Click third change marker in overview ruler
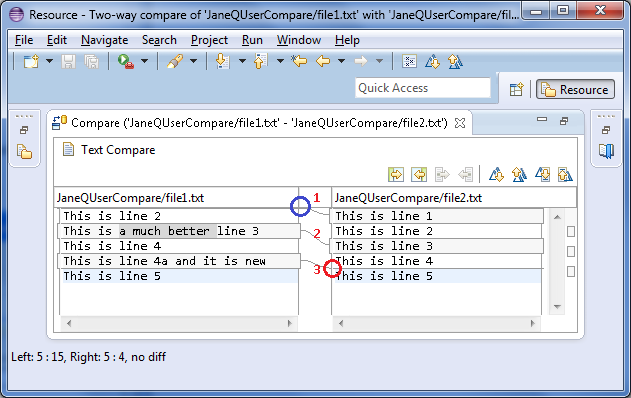 pyautogui.click(x=570, y=271)
